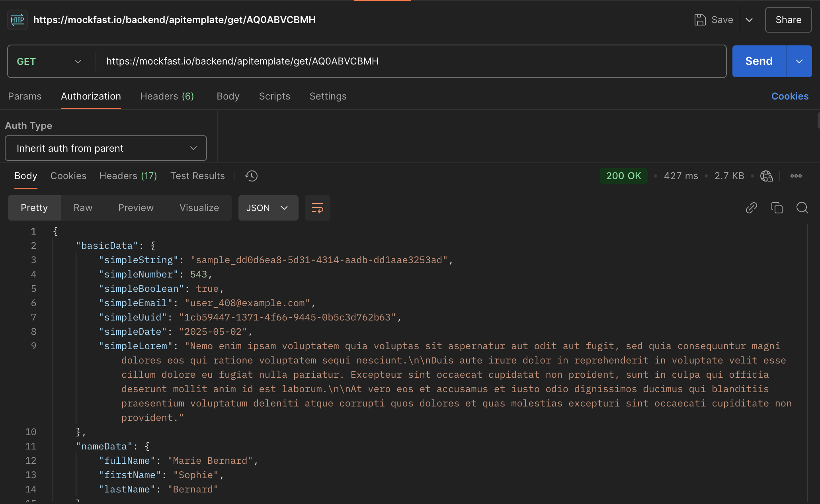Click the simpleUuid value string

point(287,317)
